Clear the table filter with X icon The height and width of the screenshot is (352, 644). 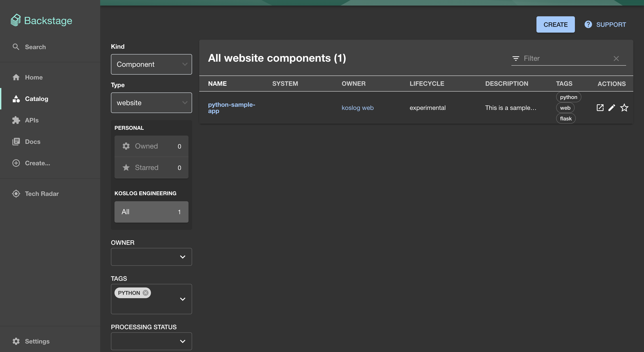[x=616, y=59]
